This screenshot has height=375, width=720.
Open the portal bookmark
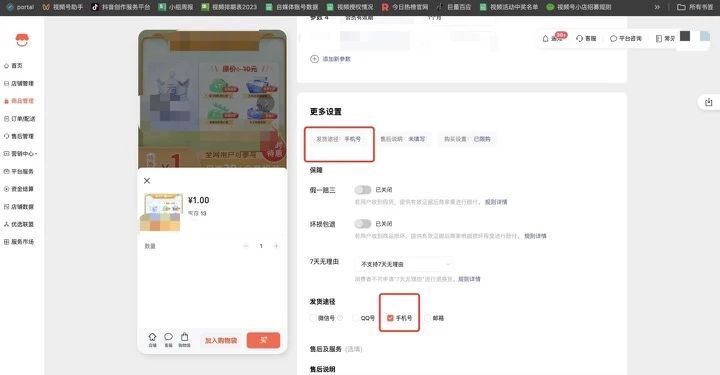[20, 7]
